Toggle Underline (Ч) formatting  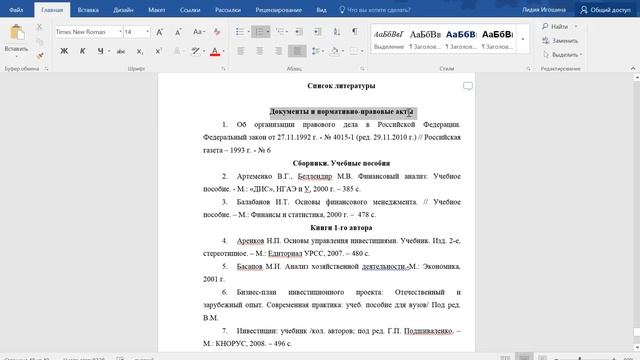(100, 51)
